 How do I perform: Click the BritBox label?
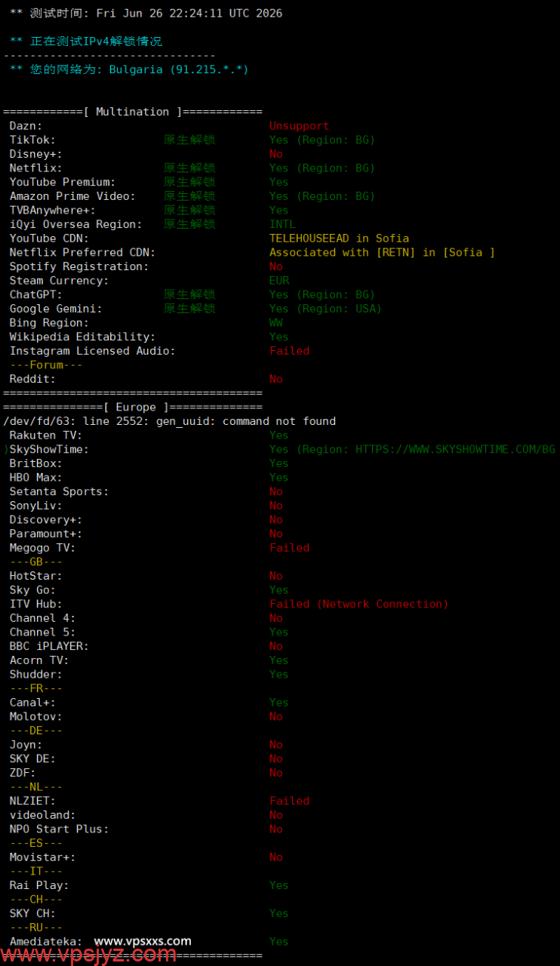click(36, 463)
